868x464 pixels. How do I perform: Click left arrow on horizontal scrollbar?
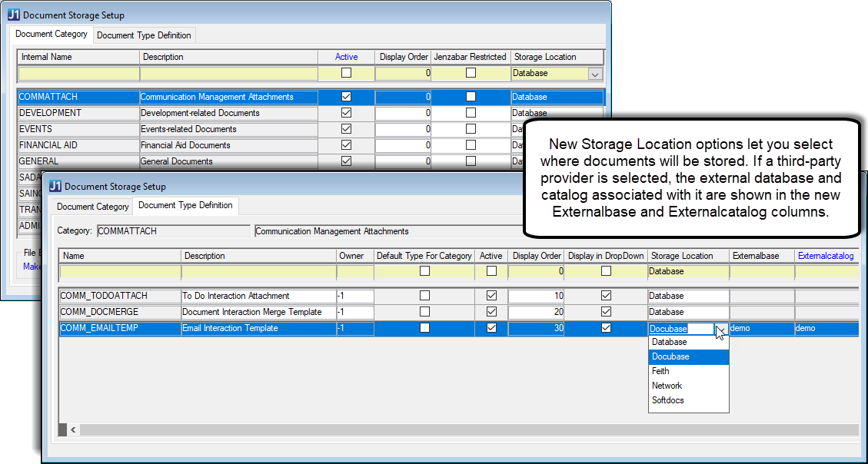73,430
